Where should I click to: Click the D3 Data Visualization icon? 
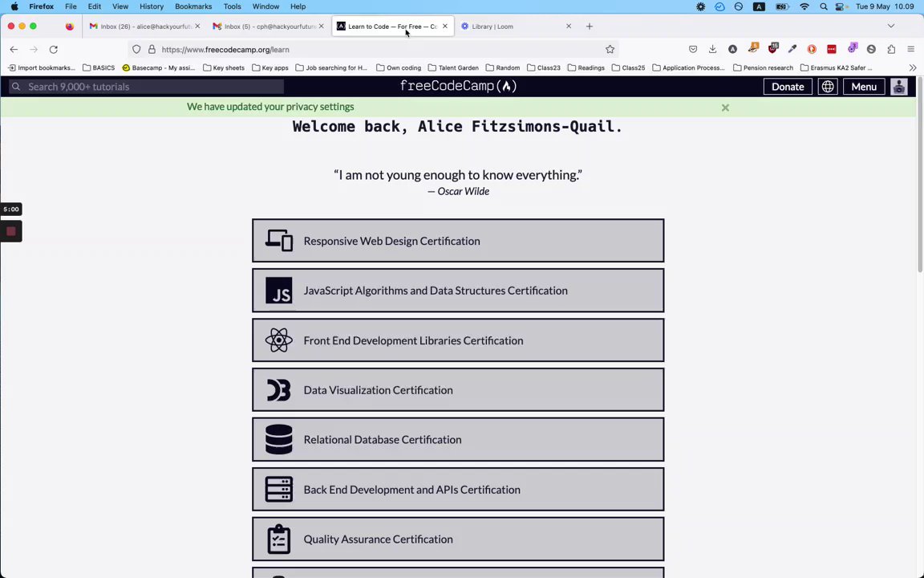click(x=279, y=390)
